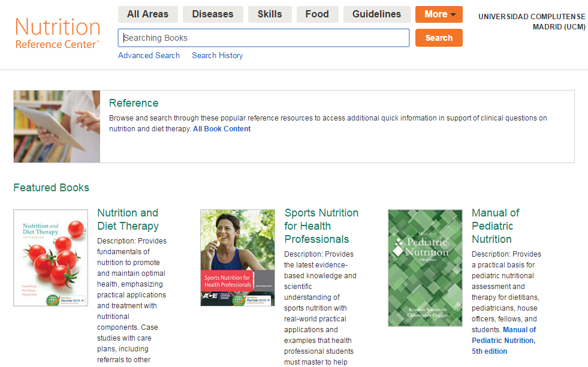Select the All Areas tab
This screenshot has height=367, width=588.
[148, 14]
